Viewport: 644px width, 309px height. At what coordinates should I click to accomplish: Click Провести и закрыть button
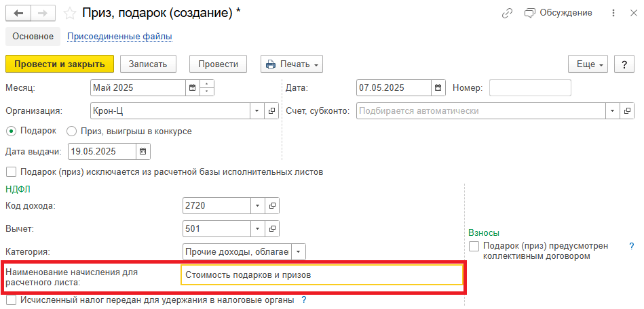point(60,64)
